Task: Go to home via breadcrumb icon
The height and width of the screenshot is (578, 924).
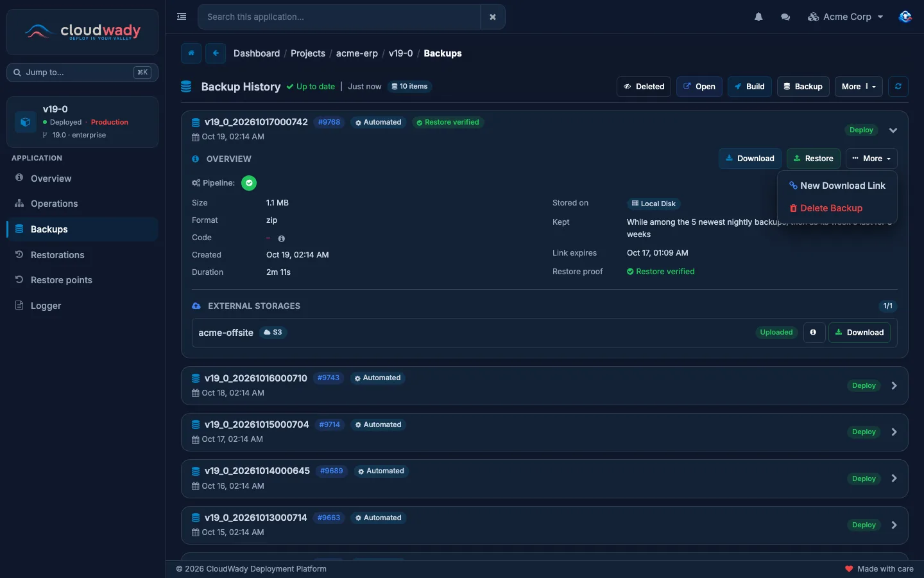Action: 191,53
